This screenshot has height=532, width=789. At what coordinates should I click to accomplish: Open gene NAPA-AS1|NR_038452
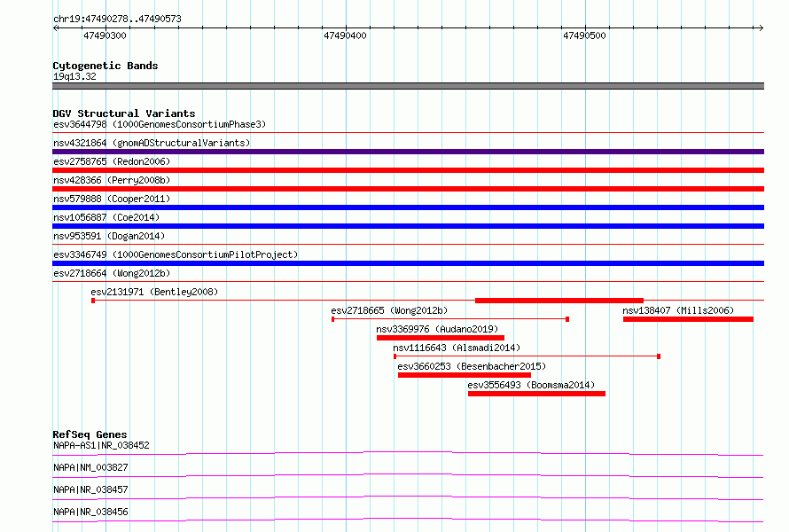click(x=101, y=445)
